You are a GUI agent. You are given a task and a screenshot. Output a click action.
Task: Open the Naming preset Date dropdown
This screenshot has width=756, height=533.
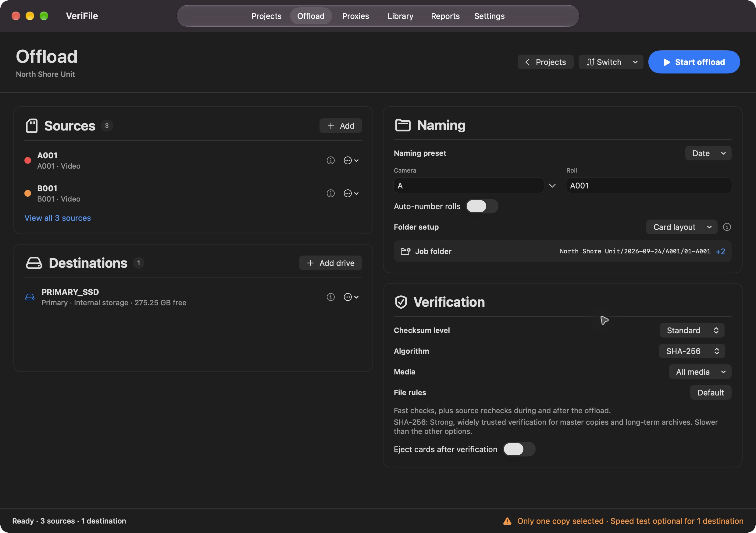click(x=708, y=153)
